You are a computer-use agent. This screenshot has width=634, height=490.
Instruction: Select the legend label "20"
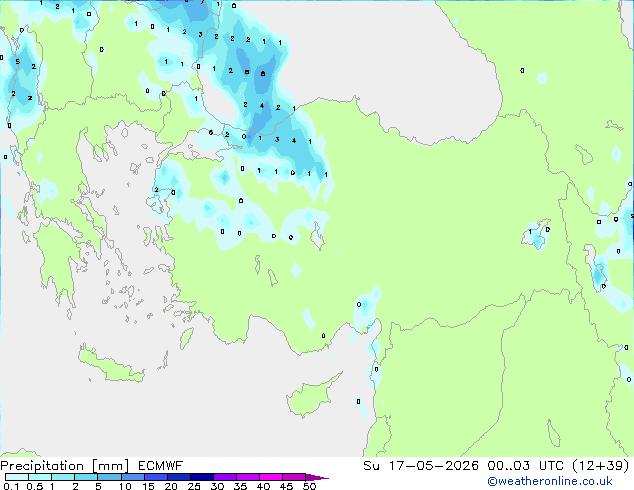(171, 486)
